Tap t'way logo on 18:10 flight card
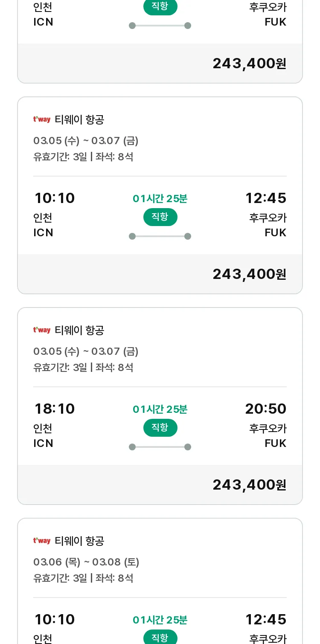Viewport: 320px width, 644px height. coord(42,330)
